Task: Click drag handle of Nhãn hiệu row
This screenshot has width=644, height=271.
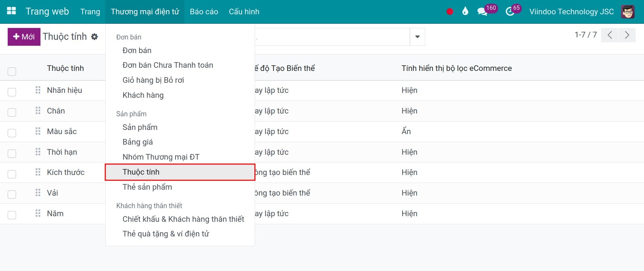Action: pos(38,90)
